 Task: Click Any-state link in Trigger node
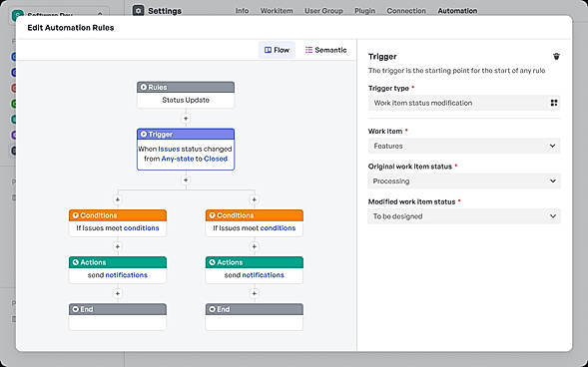178,159
